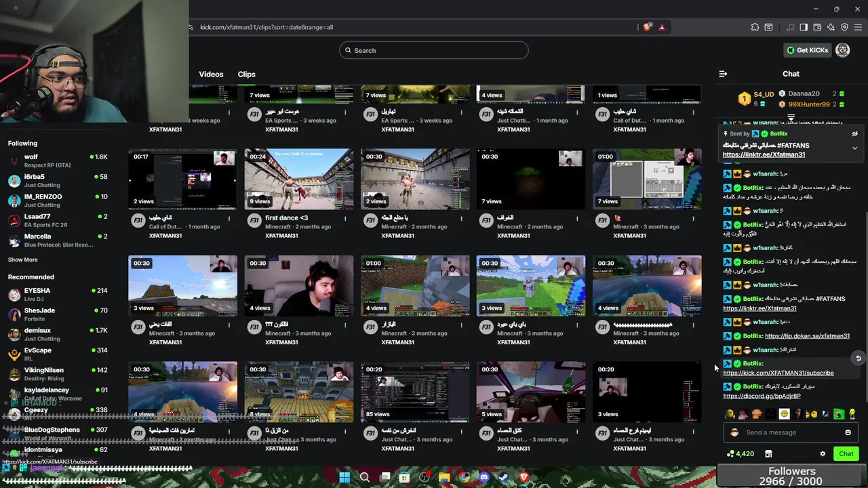The width and height of the screenshot is (868, 488).
Task: Click the Following section header
Action: click(22, 143)
